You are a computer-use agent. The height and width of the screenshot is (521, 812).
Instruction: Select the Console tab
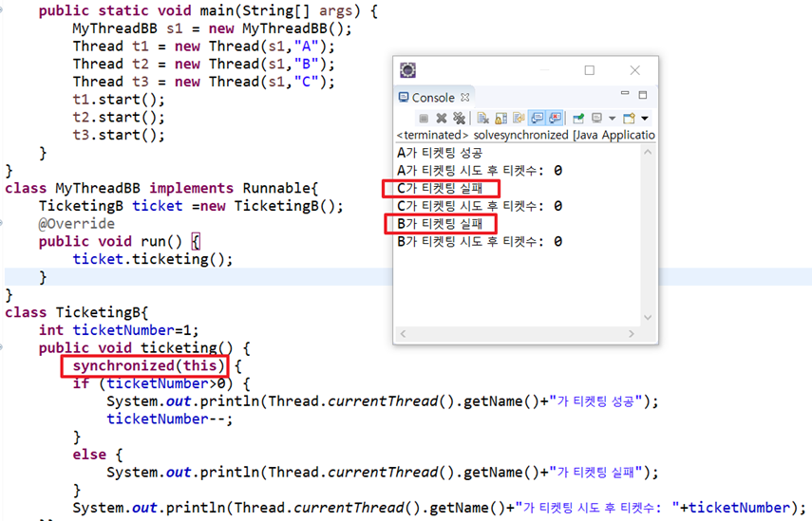coord(433,98)
